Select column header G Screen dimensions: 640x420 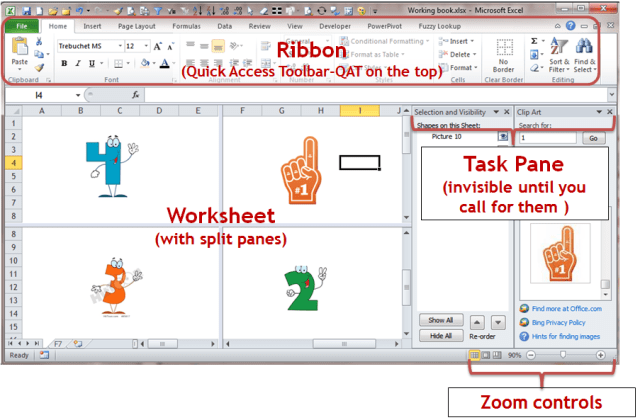click(x=282, y=111)
